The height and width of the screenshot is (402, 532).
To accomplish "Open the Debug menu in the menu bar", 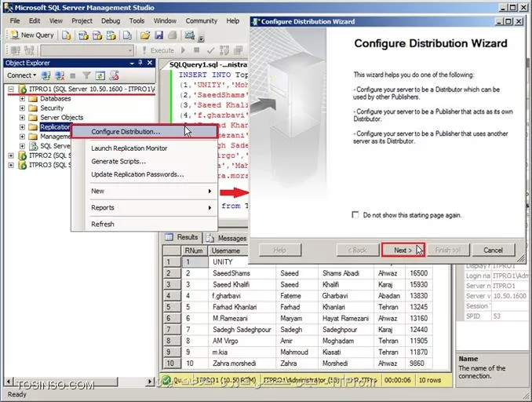I will (x=111, y=20).
